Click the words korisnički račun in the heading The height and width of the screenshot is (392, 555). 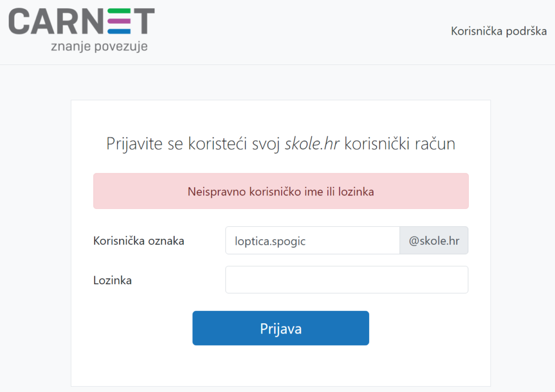click(400, 144)
